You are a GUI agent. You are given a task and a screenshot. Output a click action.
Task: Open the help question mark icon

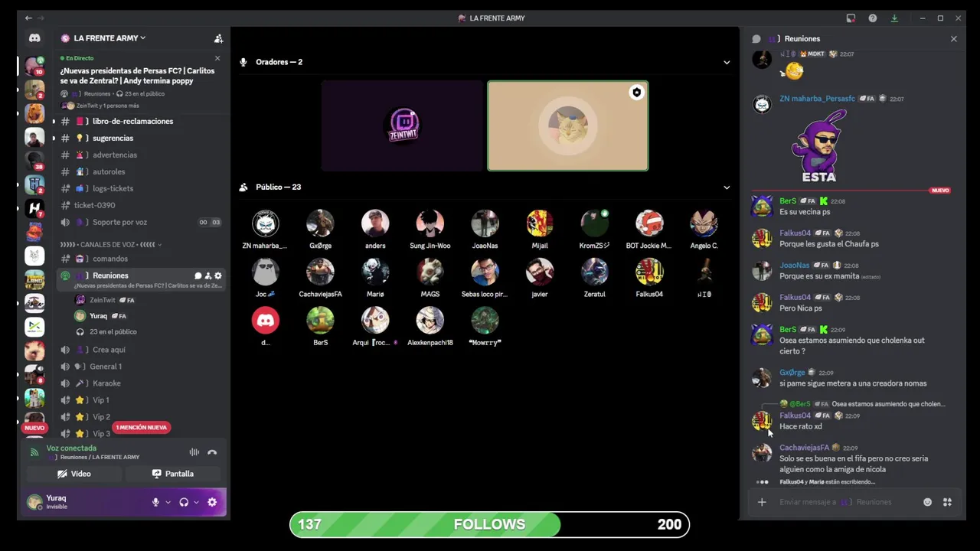coord(873,18)
